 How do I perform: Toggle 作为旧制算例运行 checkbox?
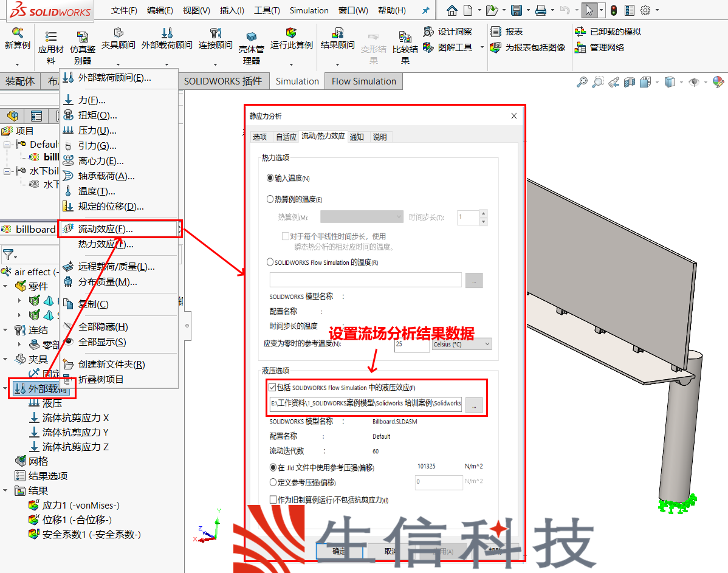click(x=273, y=499)
